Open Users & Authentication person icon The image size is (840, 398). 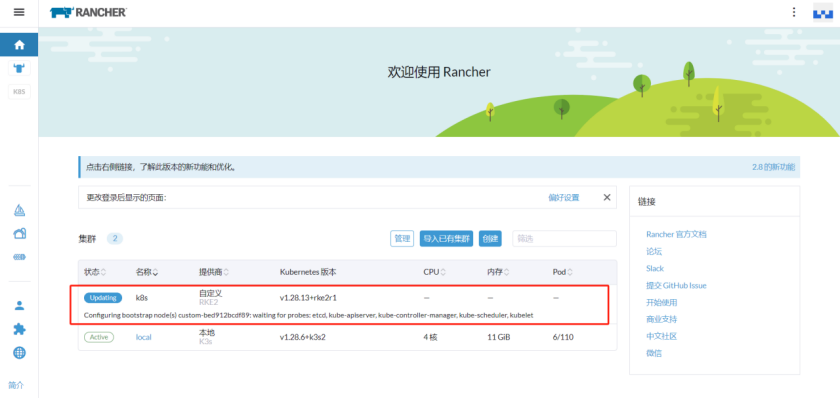(19, 305)
